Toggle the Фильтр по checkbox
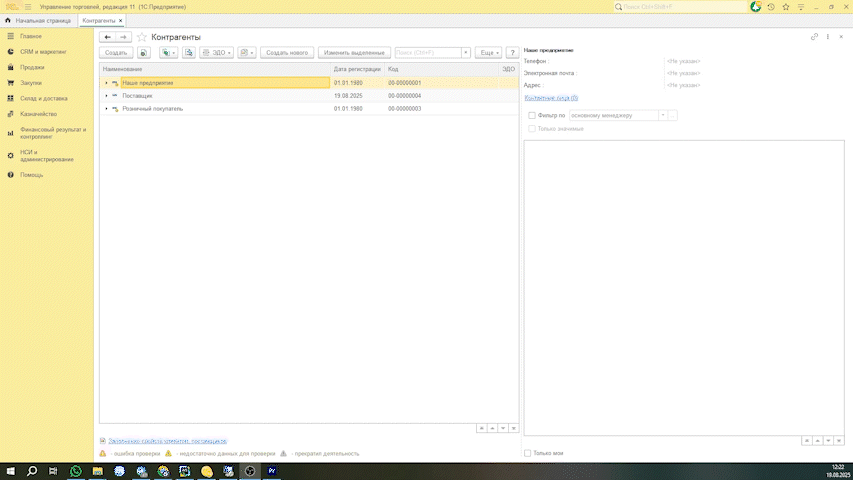This screenshot has width=854, height=480. pos(532,116)
